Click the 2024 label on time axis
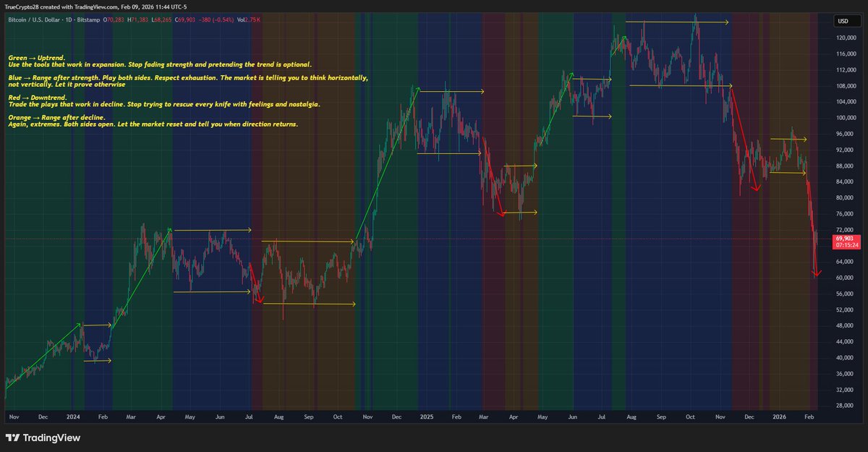868x452 pixels. click(72, 417)
